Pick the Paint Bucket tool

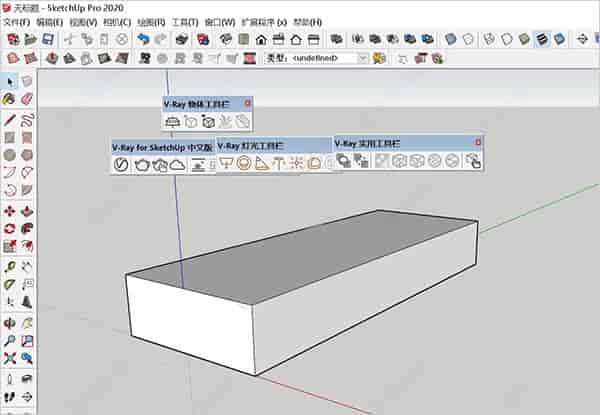[10, 99]
